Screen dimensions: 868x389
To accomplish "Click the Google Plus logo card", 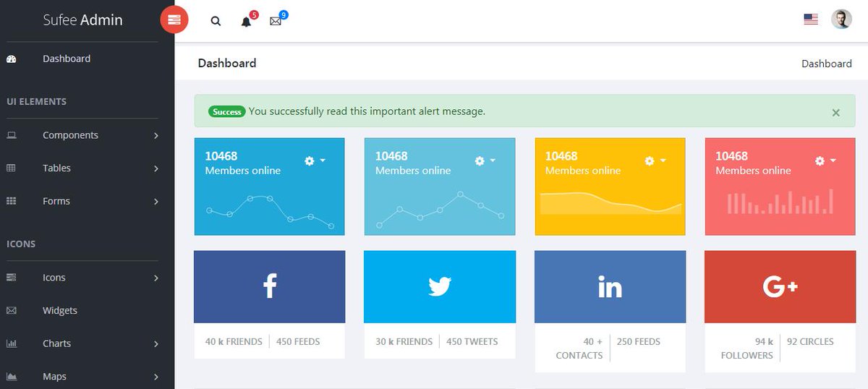I will (x=780, y=287).
